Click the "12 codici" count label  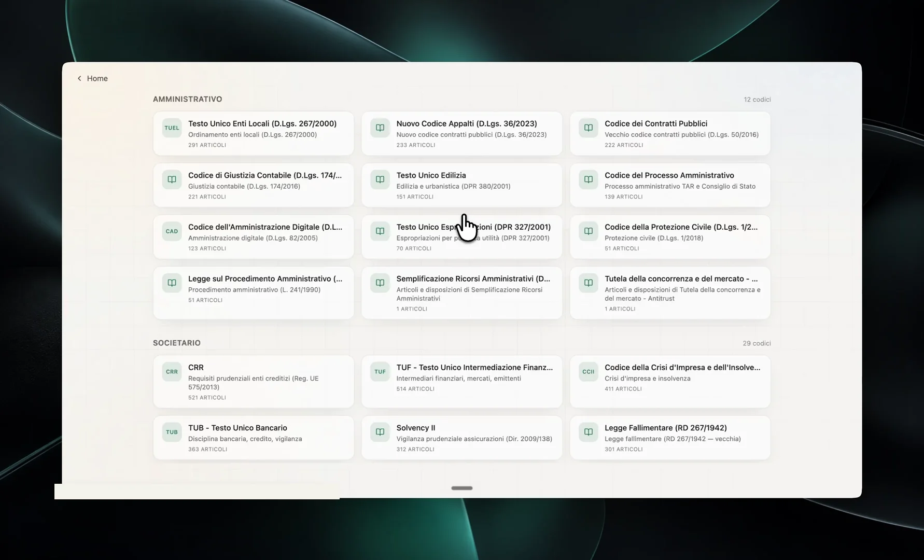pos(757,100)
